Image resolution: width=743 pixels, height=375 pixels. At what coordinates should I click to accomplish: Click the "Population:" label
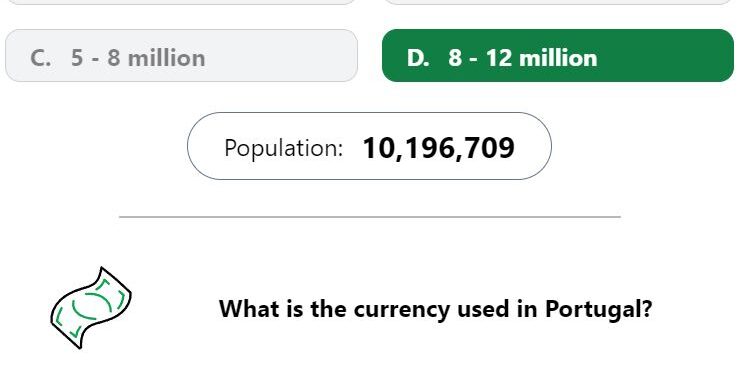tap(283, 148)
